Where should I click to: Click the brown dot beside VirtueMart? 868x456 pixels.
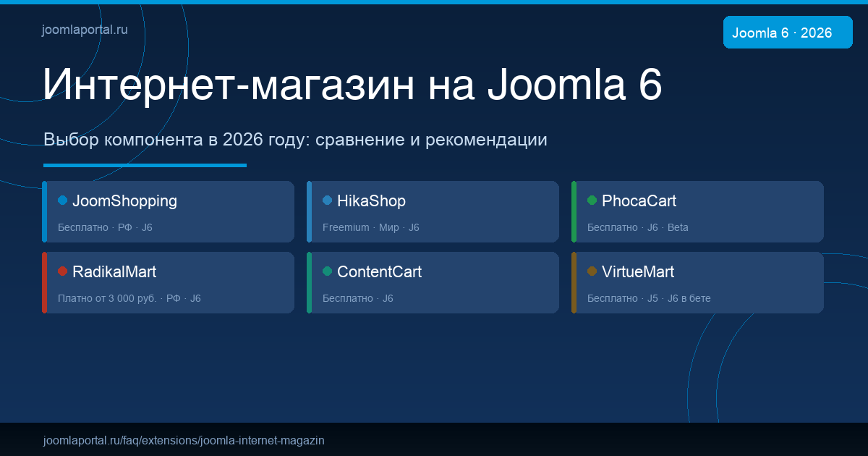pyautogui.click(x=592, y=271)
